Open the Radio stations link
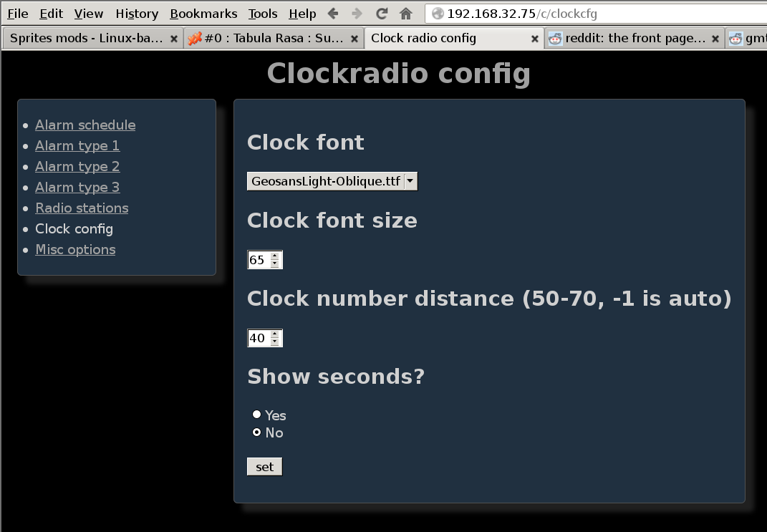 coord(82,208)
